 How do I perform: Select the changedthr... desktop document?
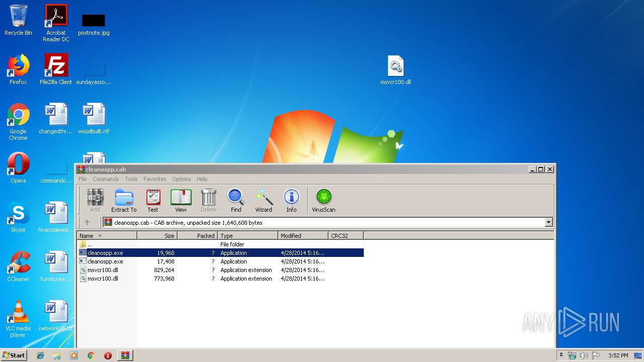[x=56, y=119]
